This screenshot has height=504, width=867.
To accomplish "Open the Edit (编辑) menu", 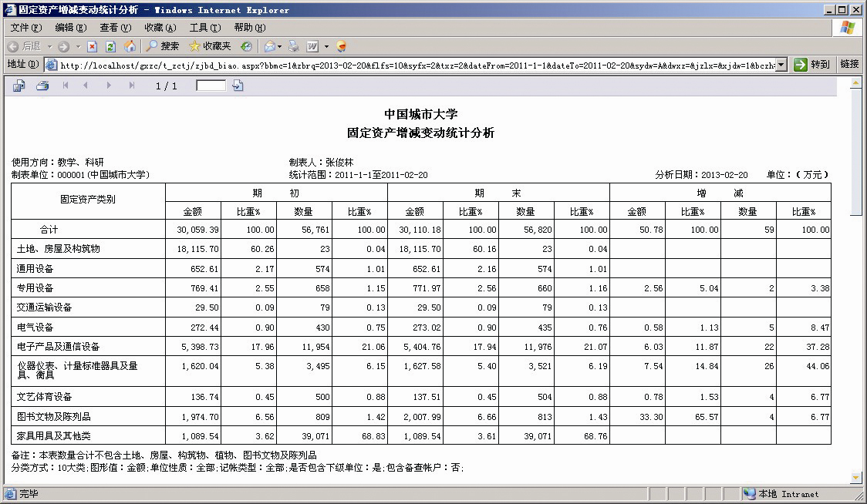I will click(71, 28).
